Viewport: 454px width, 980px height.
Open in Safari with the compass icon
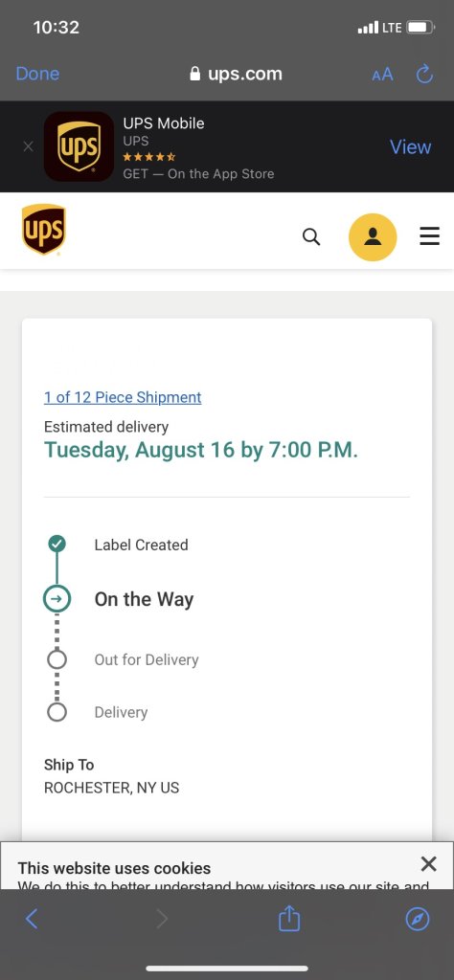click(x=418, y=919)
